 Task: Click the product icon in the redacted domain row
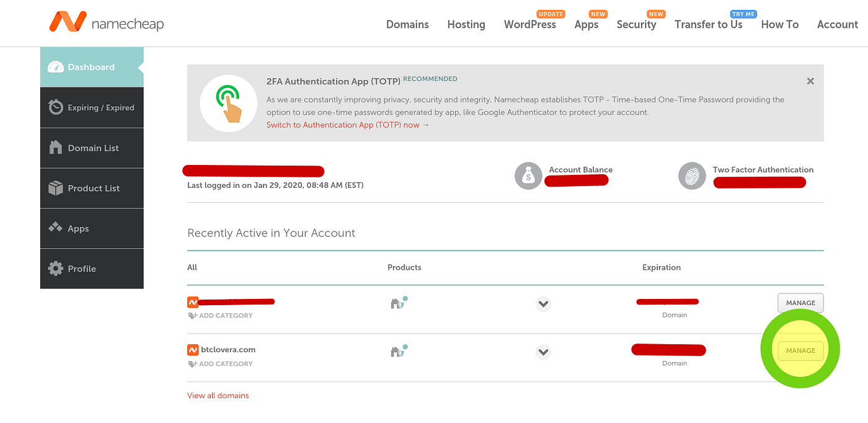398,303
